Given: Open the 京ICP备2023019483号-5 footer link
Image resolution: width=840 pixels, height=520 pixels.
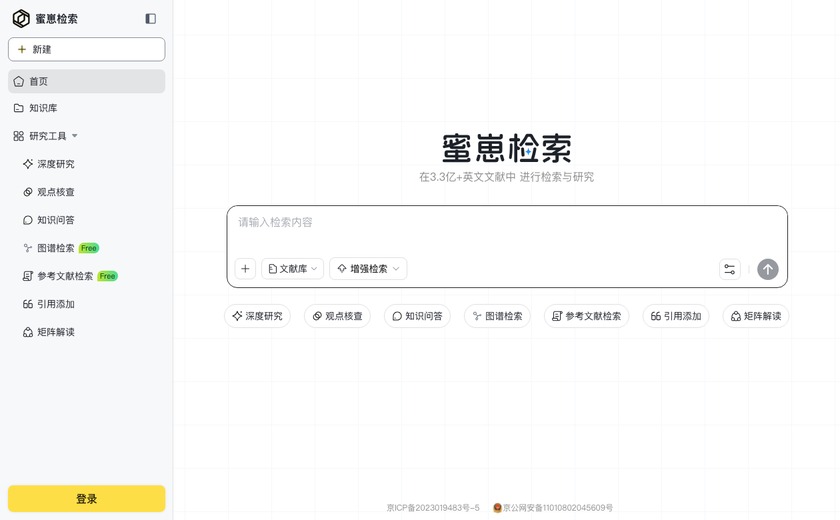Looking at the screenshot, I should [433, 508].
